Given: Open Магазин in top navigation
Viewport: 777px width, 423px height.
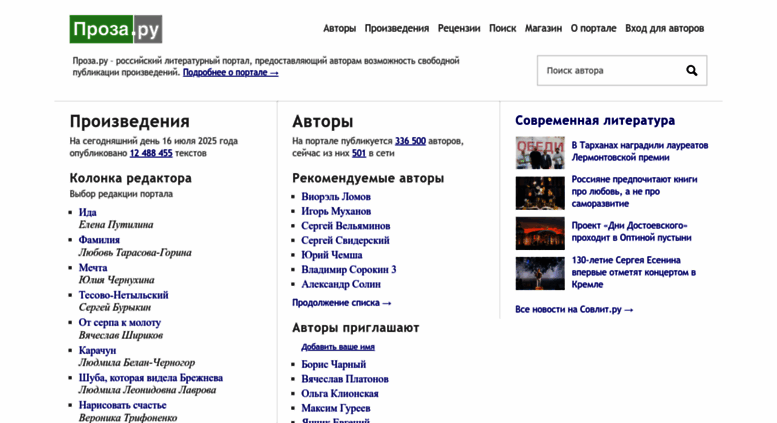Looking at the screenshot, I should 543,28.
